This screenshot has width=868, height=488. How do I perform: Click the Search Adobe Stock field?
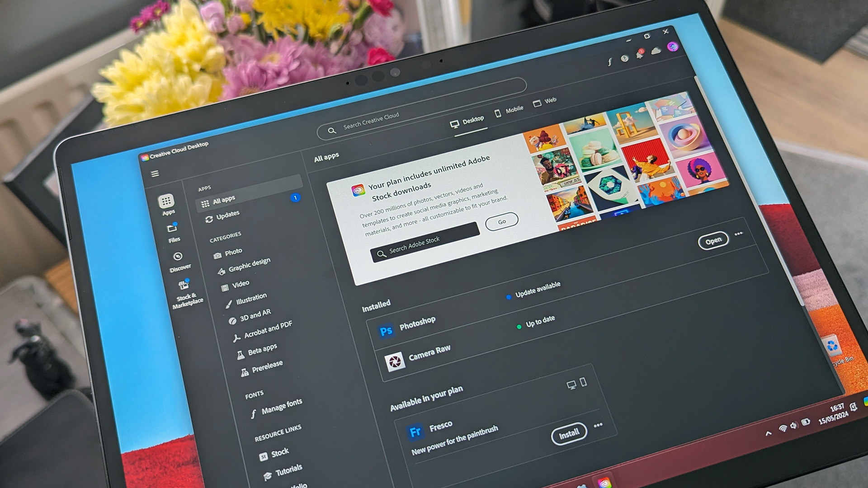click(x=425, y=243)
